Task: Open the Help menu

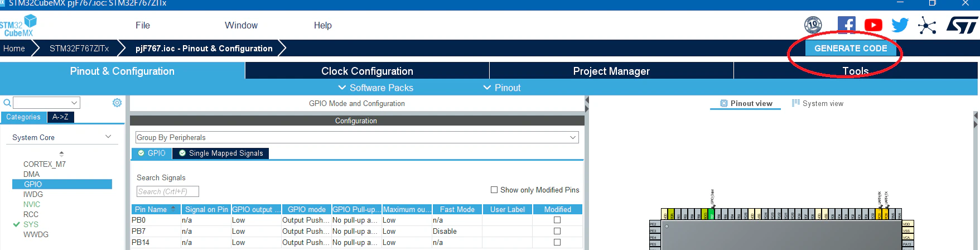Action: click(x=322, y=25)
